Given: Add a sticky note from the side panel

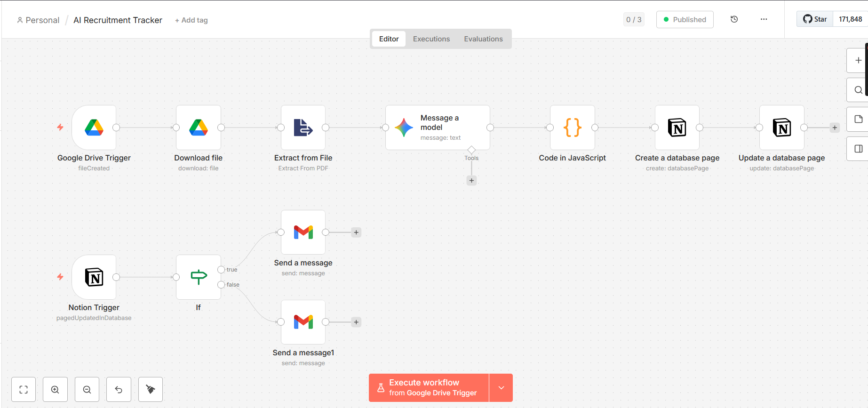Looking at the screenshot, I should (x=858, y=119).
